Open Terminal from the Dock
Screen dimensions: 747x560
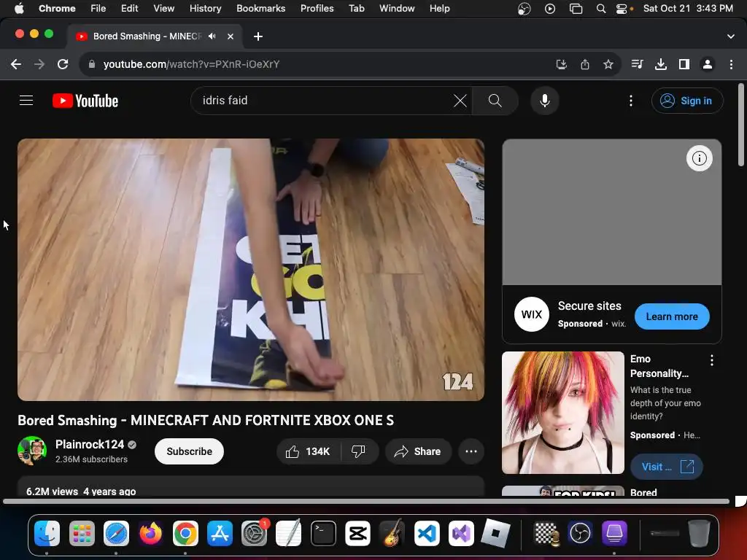point(323,533)
